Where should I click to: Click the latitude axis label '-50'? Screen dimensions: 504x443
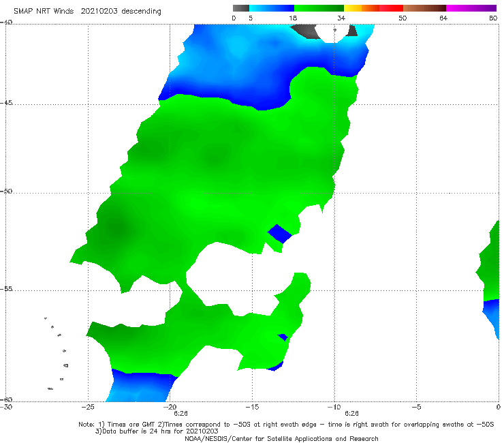(x=6, y=191)
